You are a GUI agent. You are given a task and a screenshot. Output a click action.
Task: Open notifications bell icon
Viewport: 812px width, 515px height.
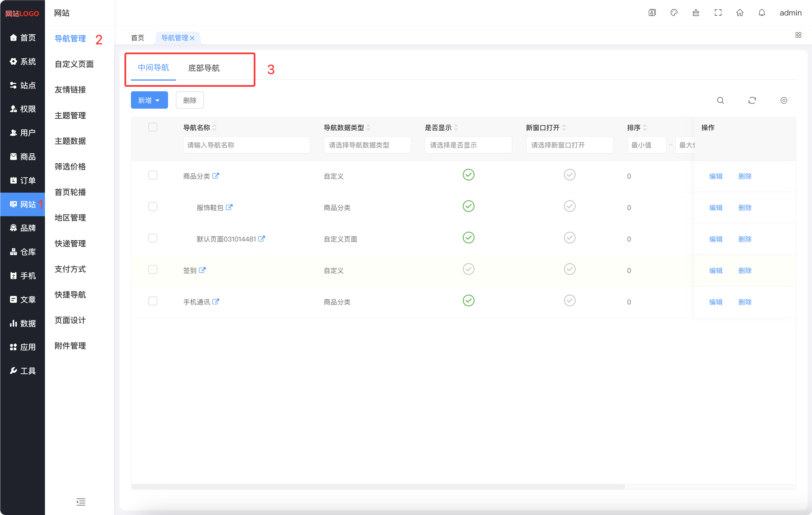(x=762, y=13)
